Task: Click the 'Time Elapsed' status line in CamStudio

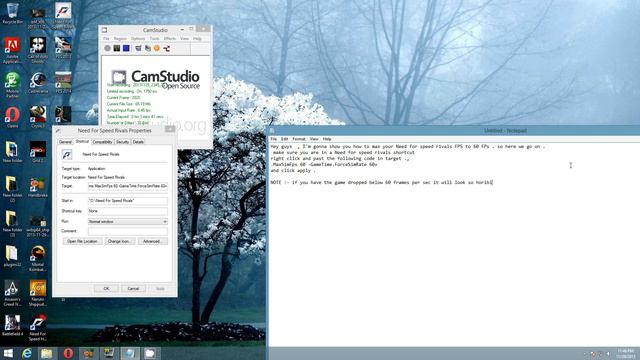Action: [x=135, y=117]
